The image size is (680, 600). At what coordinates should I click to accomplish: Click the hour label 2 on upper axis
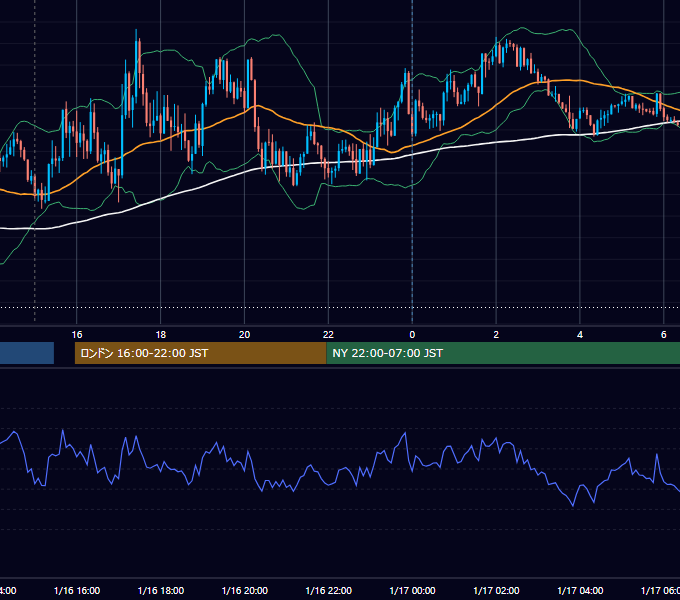(x=496, y=335)
